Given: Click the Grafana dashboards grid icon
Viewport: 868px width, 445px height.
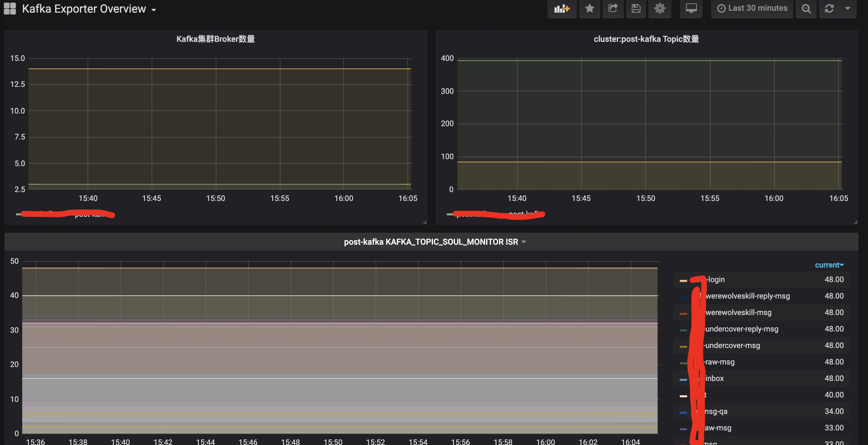Looking at the screenshot, I should [x=10, y=9].
